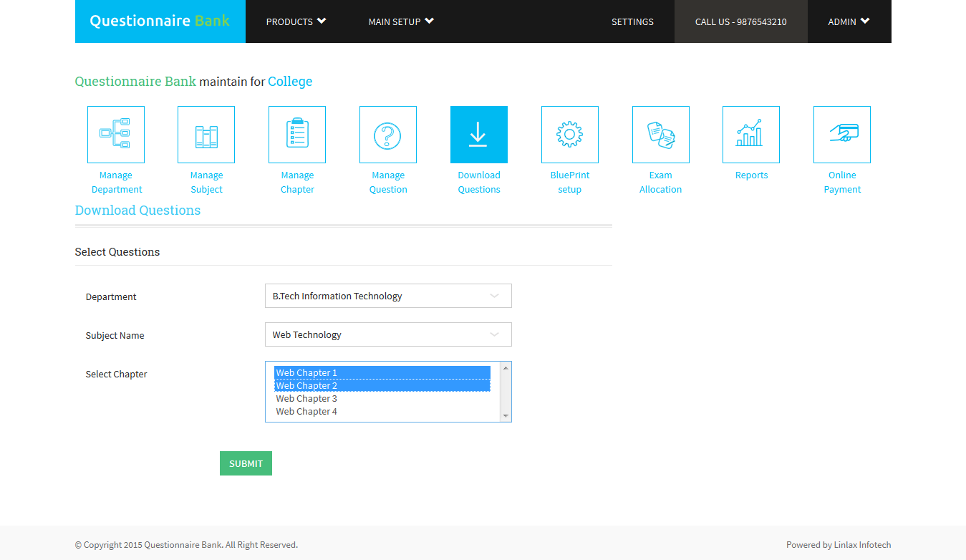Select Web Chapter 2 in list
The width and height of the screenshot is (966, 560).
[382, 385]
